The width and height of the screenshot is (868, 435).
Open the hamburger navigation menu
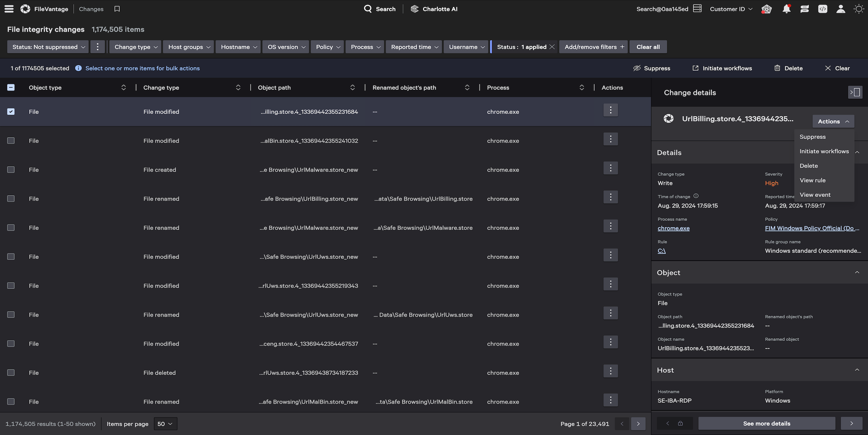coord(9,9)
